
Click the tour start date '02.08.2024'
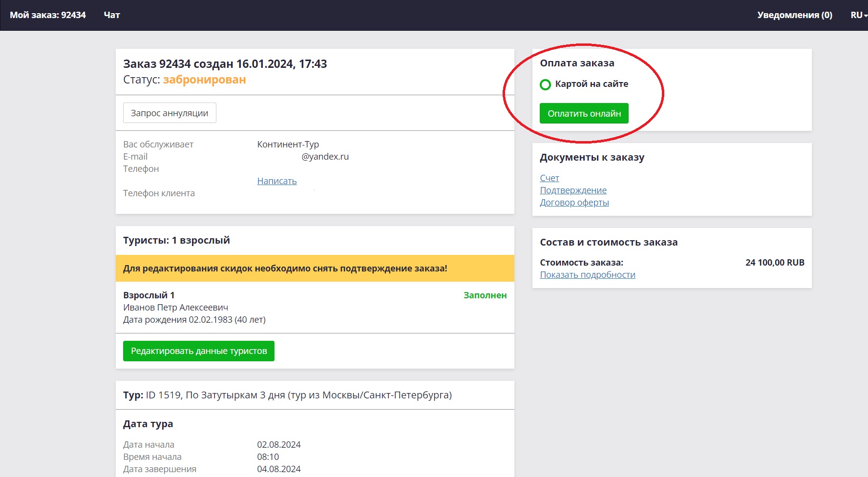point(279,445)
